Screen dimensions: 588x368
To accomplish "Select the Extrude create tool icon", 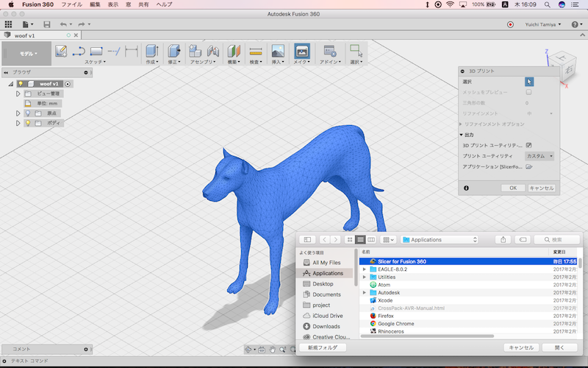I will click(152, 51).
